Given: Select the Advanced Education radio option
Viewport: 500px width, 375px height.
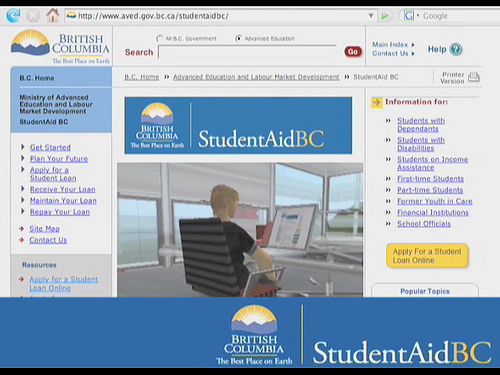Looking at the screenshot, I should tap(238, 38).
